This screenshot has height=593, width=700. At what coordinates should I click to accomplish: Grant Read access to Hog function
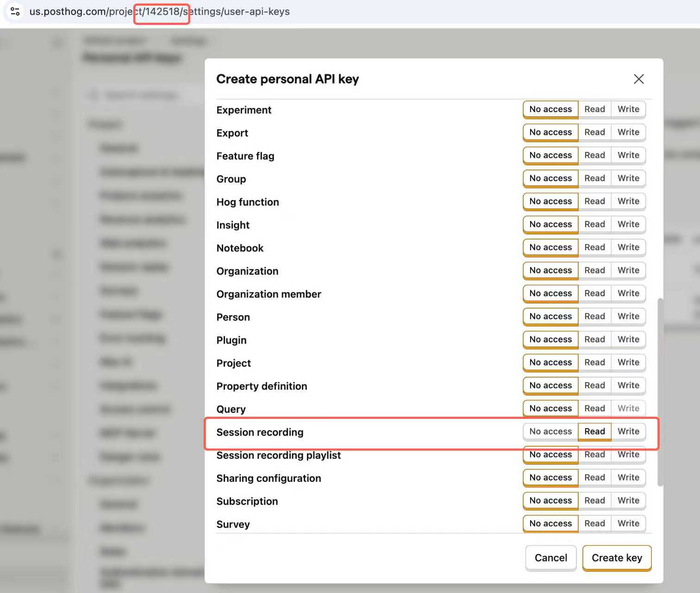[x=594, y=201]
